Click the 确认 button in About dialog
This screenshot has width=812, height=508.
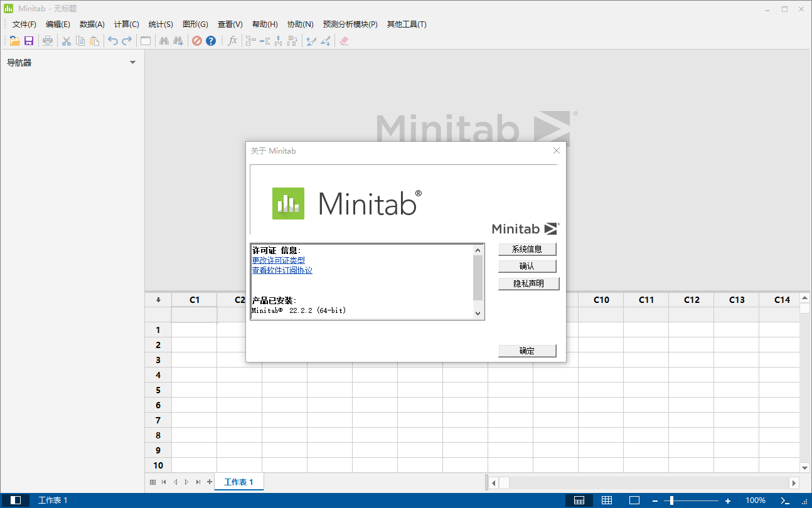pyautogui.click(x=527, y=267)
